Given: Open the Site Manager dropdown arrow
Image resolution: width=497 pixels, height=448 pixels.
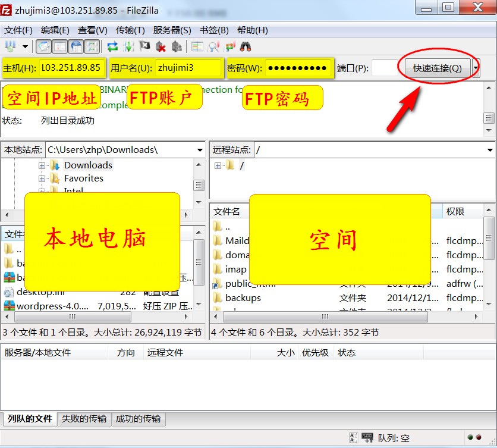Looking at the screenshot, I should click(25, 46).
